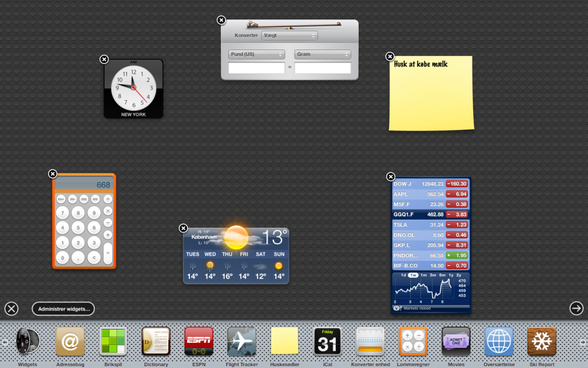Launch the Ski Report widget
The height and width of the screenshot is (368, 588).
(542, 342)
